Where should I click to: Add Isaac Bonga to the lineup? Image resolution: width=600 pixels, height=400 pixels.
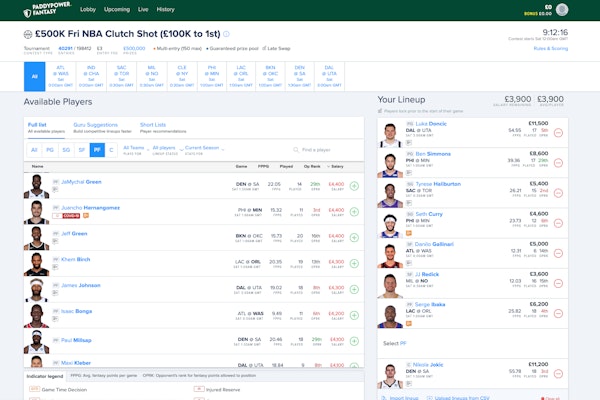click(x=354, y=315)
